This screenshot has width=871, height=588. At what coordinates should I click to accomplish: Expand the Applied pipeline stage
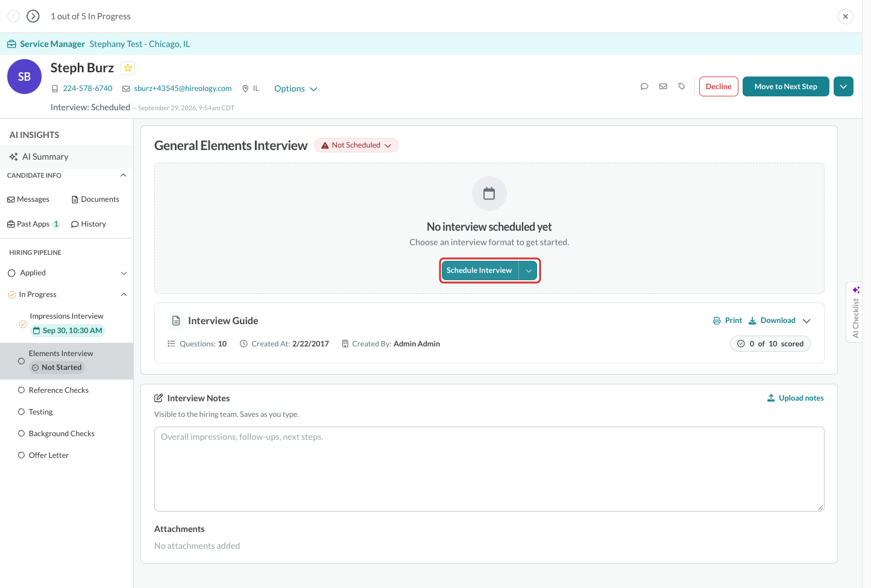(124, 274)
